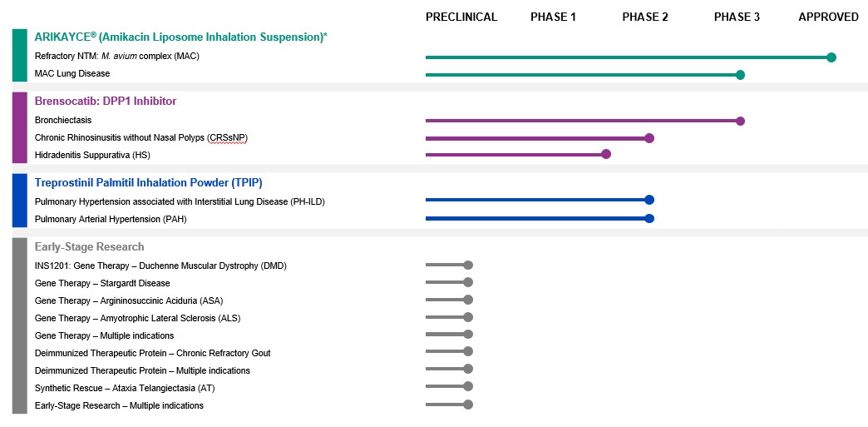Select the PHASE 2 column header
Viewport: 868px width, 427px height.
645,17
